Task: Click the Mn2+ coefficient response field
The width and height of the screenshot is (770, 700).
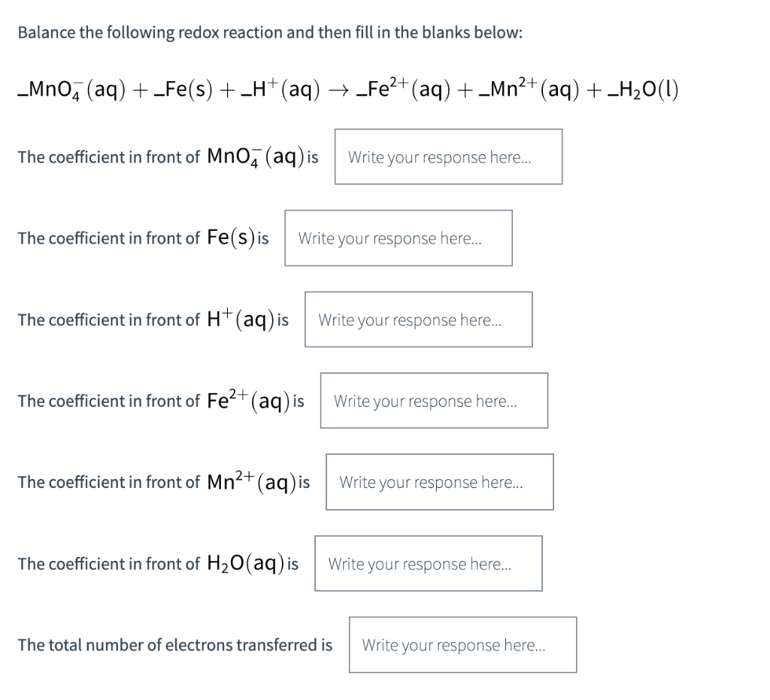Action: [x=440, y=482]
